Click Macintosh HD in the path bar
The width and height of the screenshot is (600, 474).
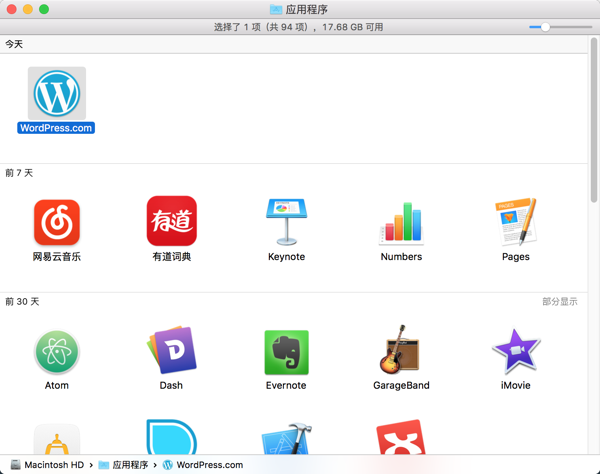point(47,465)
